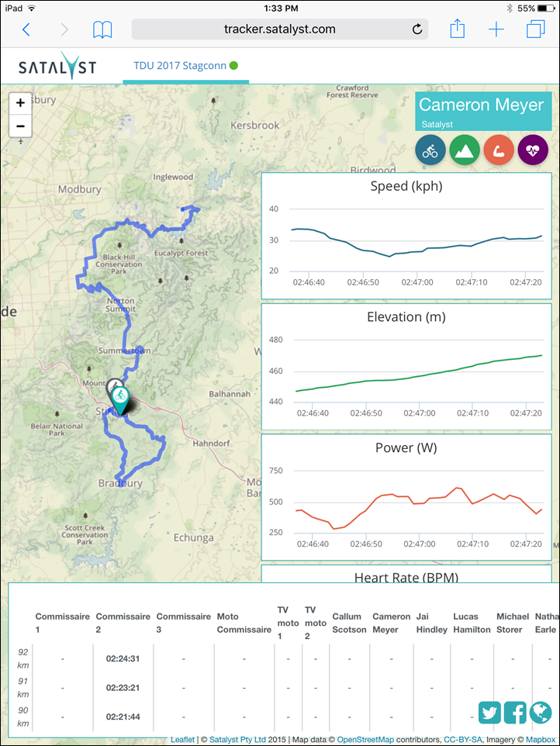Open a new Safari tab
560x746 pixels.
point(496,29)
